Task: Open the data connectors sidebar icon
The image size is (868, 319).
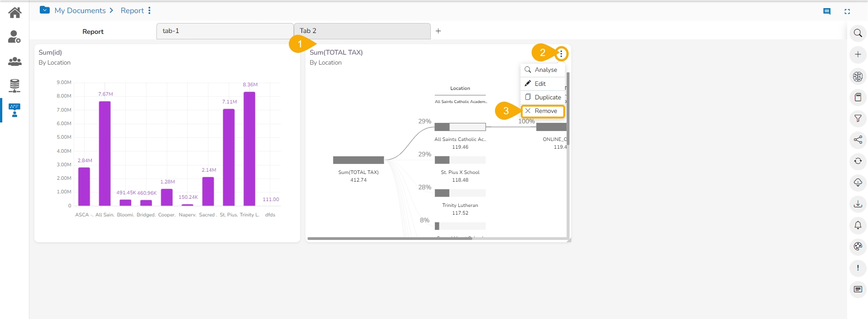Action: coord(14,85)
